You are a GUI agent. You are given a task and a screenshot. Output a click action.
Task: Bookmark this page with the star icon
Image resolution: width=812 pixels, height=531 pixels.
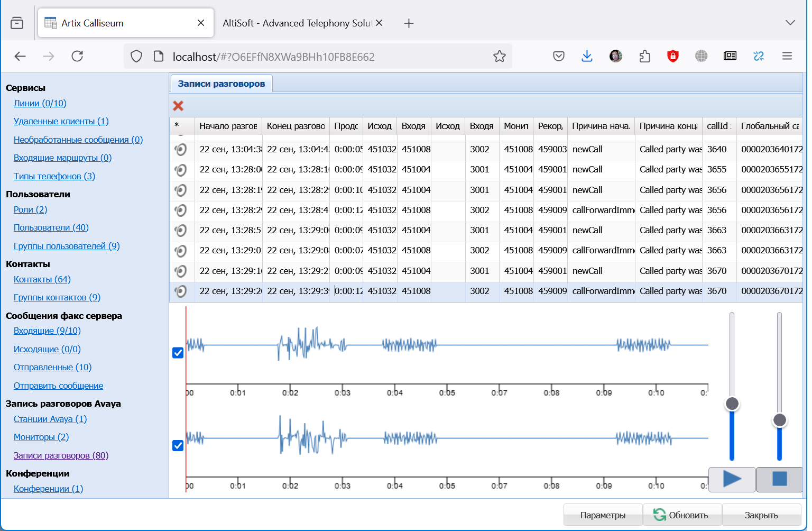(500, 56)
